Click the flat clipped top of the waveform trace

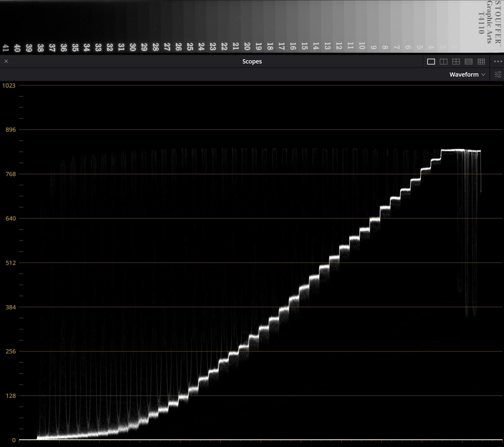click(453, 150)
